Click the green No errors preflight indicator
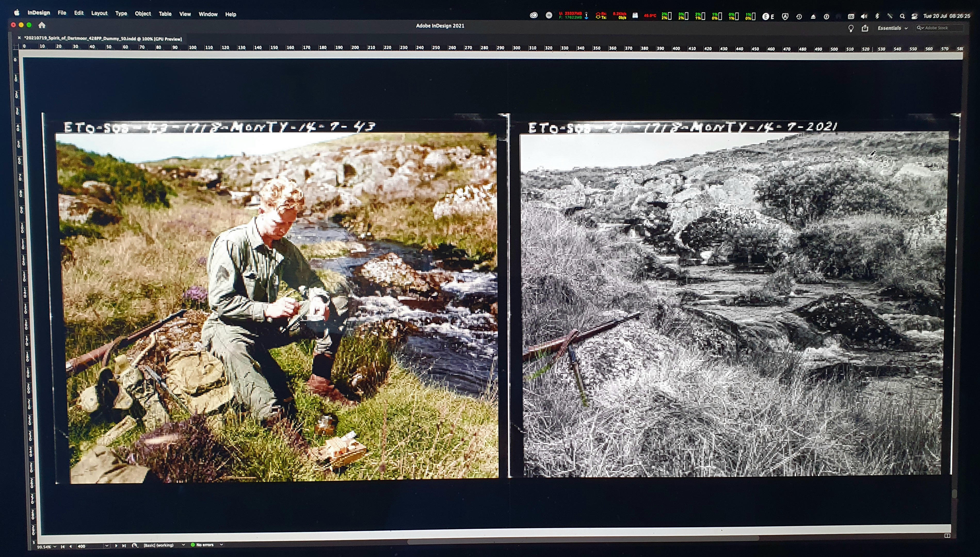980x557 pixels. point(193,545)
